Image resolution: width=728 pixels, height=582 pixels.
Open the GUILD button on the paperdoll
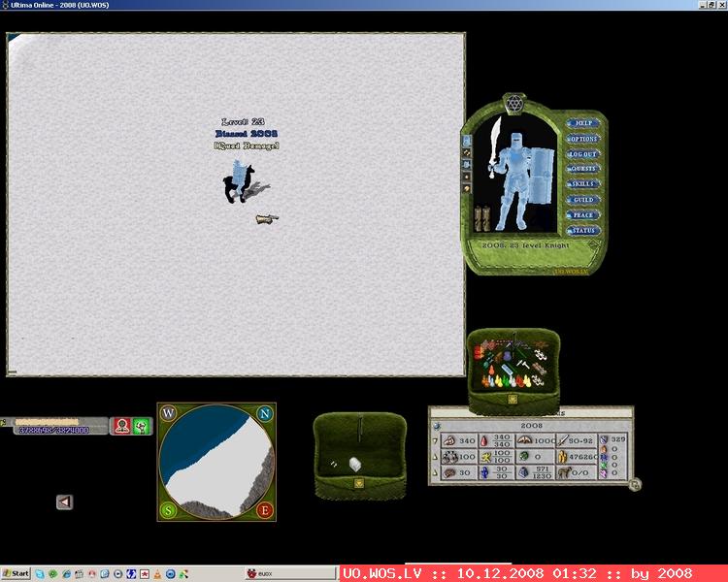[583, 200]
